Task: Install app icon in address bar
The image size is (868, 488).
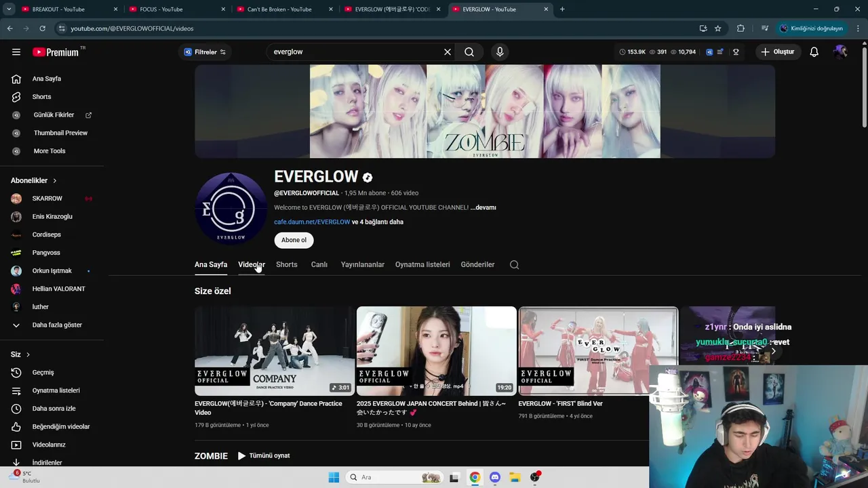Action: click(x=703, y=28)
